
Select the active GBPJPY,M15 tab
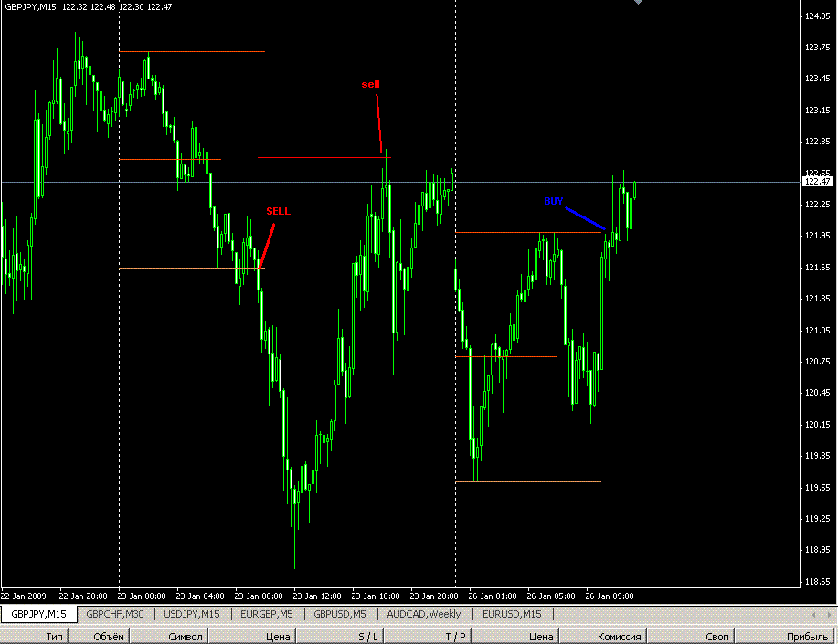[x=39, y=614]
